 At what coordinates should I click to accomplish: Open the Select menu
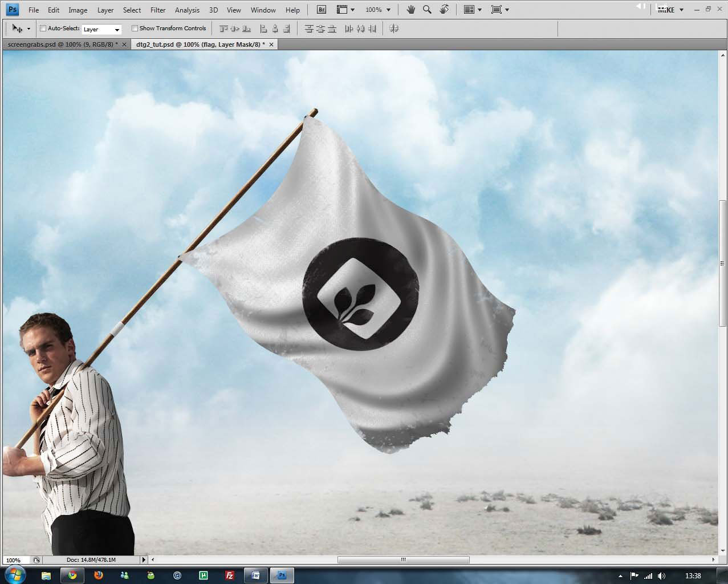132,10
